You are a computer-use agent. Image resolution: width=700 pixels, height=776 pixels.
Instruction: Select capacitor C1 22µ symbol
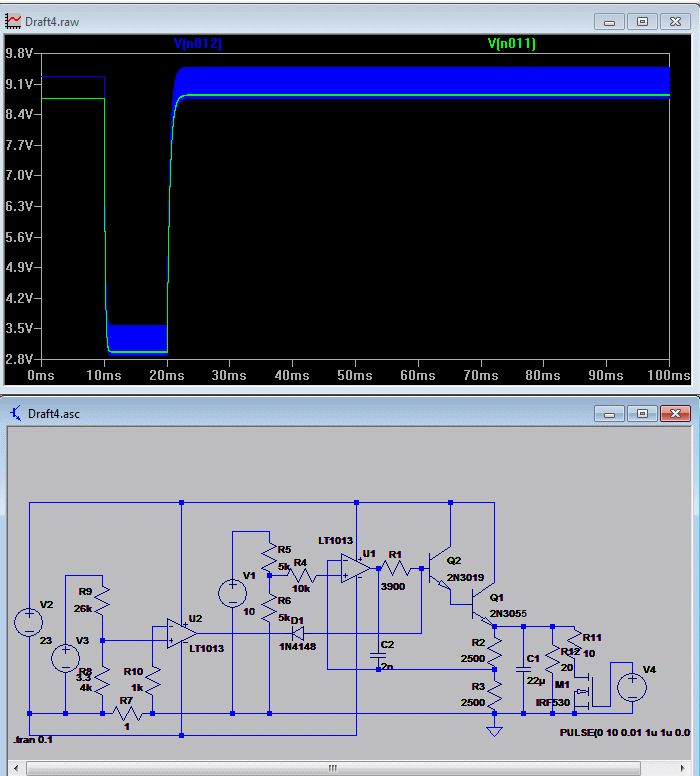(x=523, y=669)
